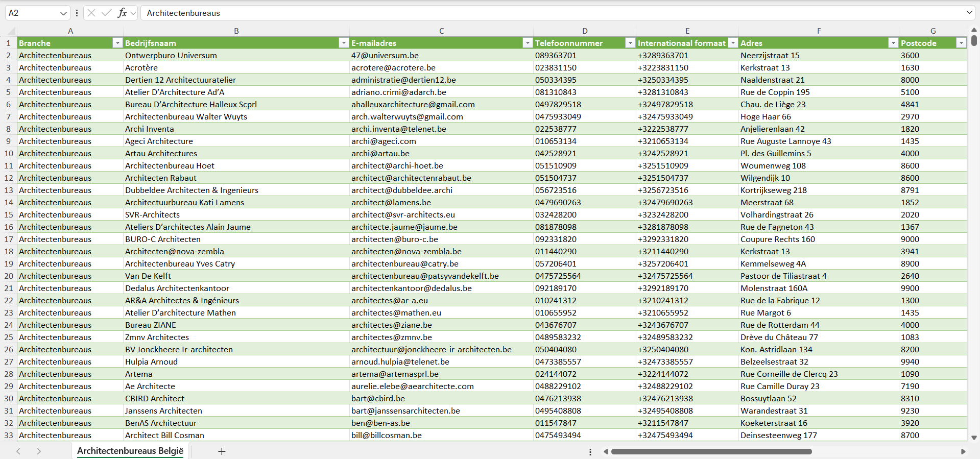The height and width of the screenshot is (459, 980).
Task: Open the Branche column filter dropdown
Action: pyautogui.click(x=117, y=43)
